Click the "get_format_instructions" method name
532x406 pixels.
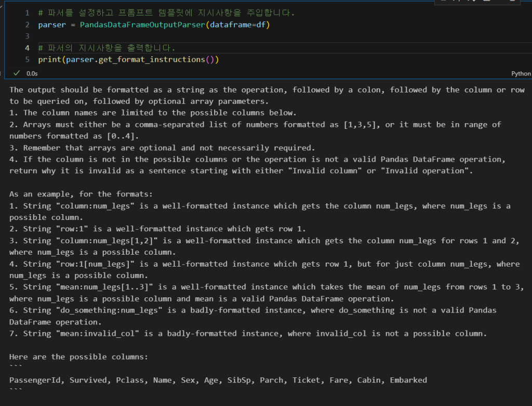point(152,59)
